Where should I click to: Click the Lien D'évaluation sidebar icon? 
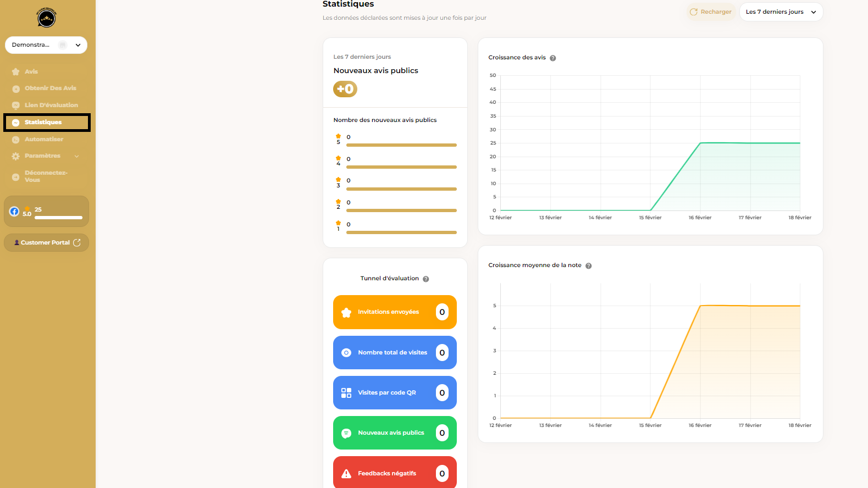(x=16, y=106)
